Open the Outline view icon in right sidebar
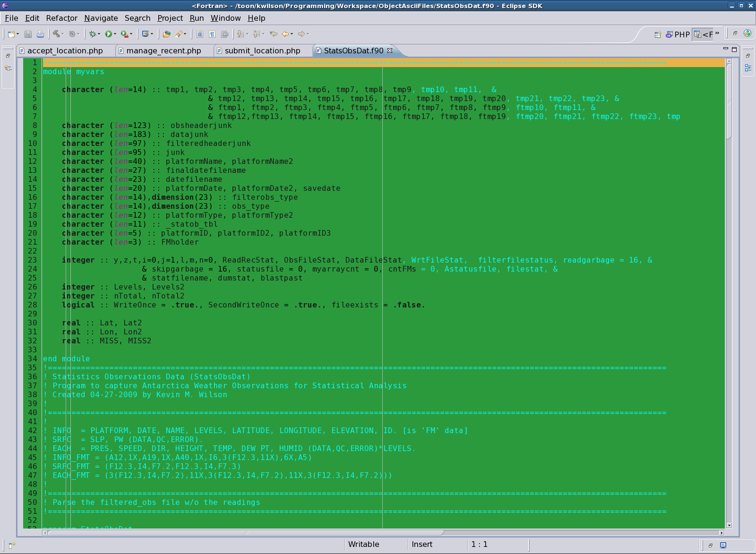The height and width of the screenshot is (554, 756). [748, 68]
